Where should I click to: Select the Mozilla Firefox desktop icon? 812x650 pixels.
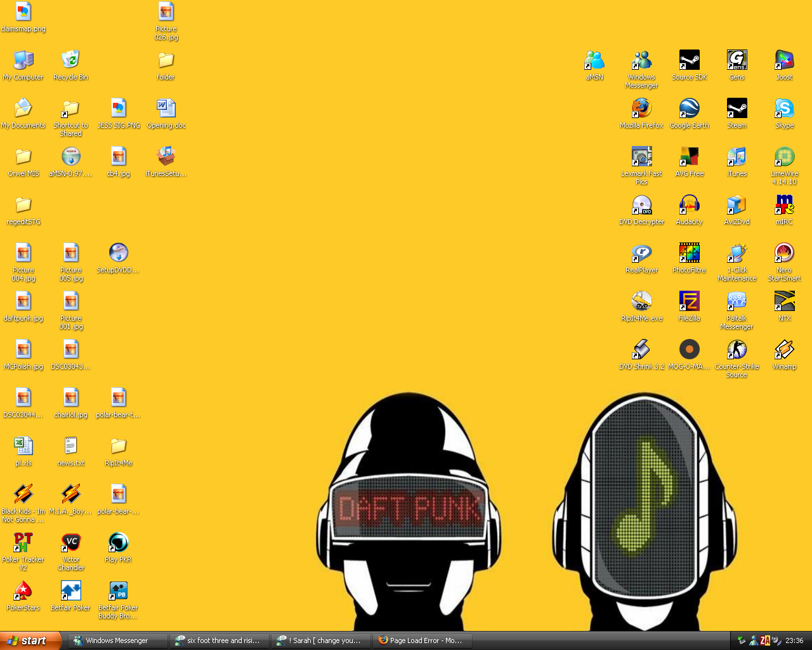641,109
